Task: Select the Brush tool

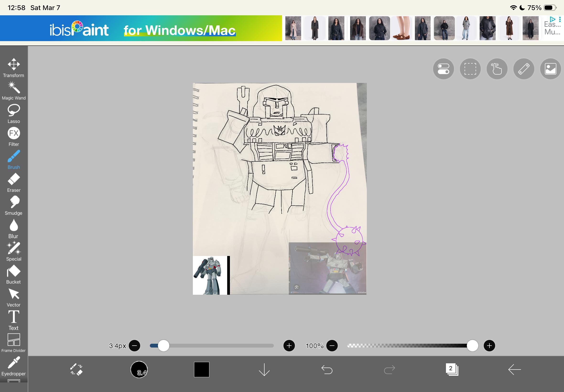Action: (14, 160)
